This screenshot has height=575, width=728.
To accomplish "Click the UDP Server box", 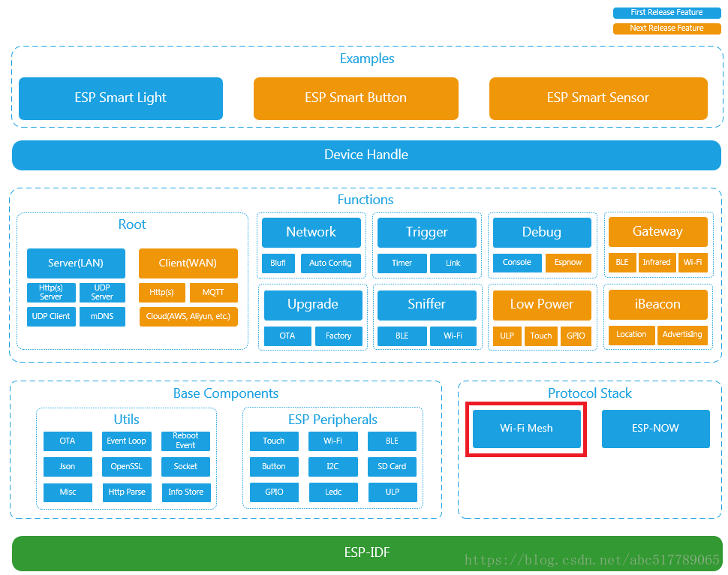I will point(102,293).
